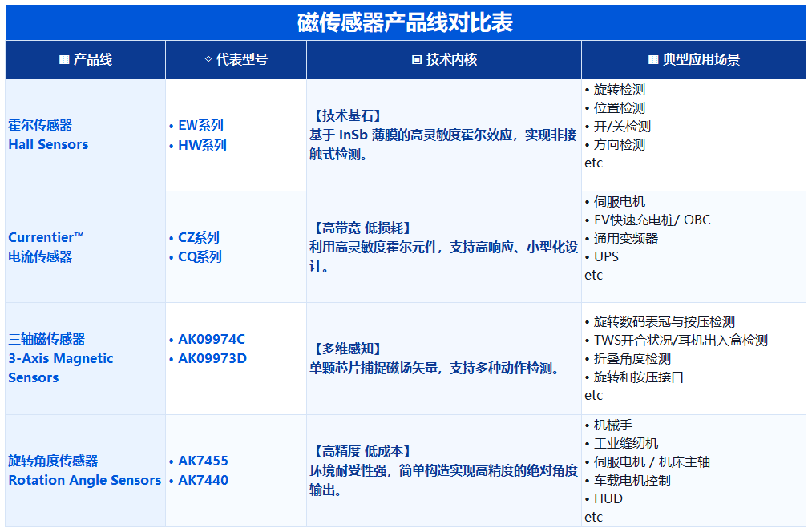Click the 方向检测 application item
The width and height of the screenshot is (812, 532).
tap(620, 145)
